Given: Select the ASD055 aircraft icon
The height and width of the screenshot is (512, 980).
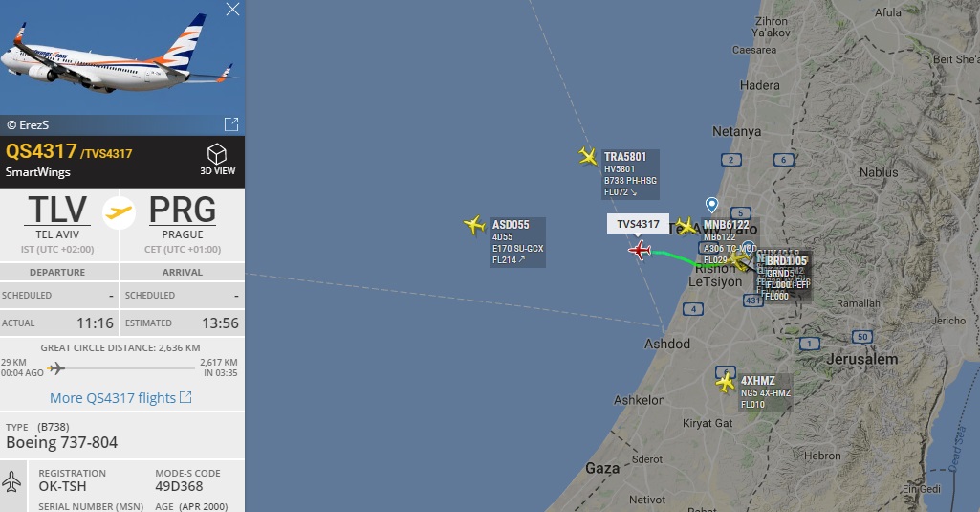Looking at the screenshot, I should (474, 225).
